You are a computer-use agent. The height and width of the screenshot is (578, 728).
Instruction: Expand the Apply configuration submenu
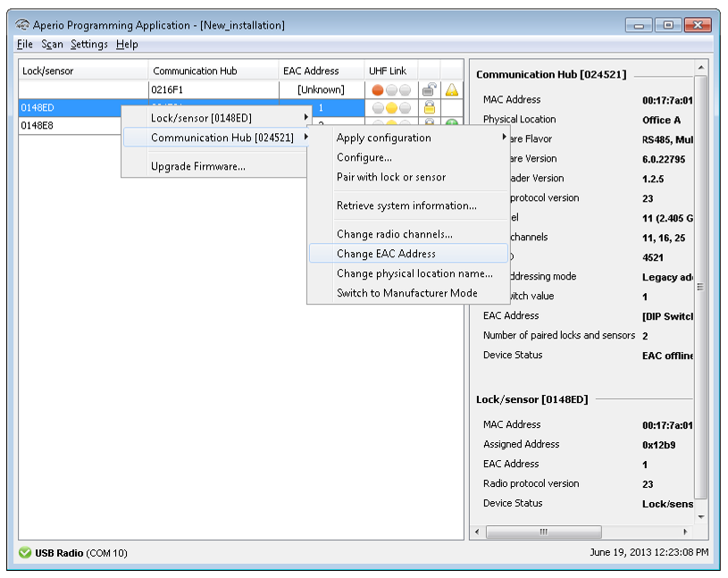(x=408, y=138)
